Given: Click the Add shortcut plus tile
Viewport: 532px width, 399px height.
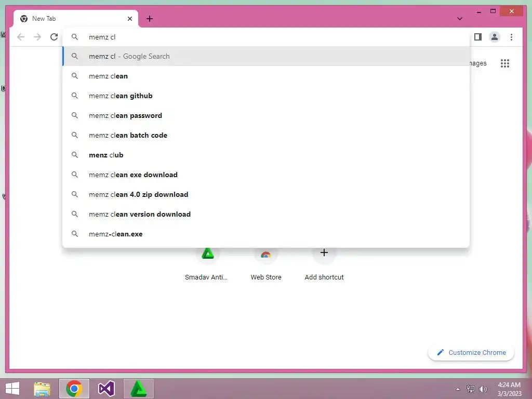Looking at the screenshot, I should pos(324,264).
